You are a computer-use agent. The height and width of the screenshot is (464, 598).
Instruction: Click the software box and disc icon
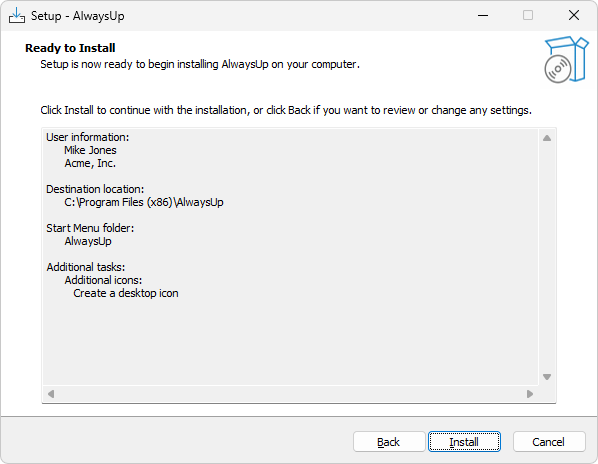click(566, 59)
